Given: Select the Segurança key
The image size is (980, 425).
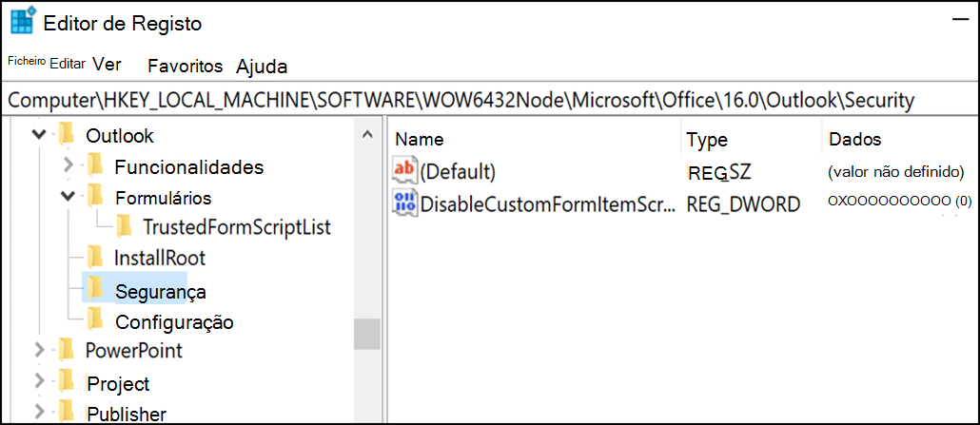Looking at the screenshot, I should click(161, 291).
